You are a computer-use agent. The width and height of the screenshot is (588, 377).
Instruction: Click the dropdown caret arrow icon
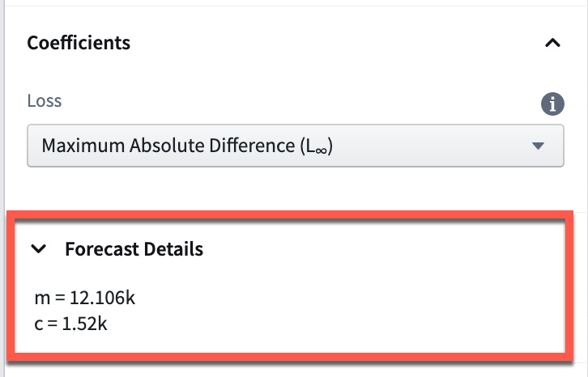(538, 146)
